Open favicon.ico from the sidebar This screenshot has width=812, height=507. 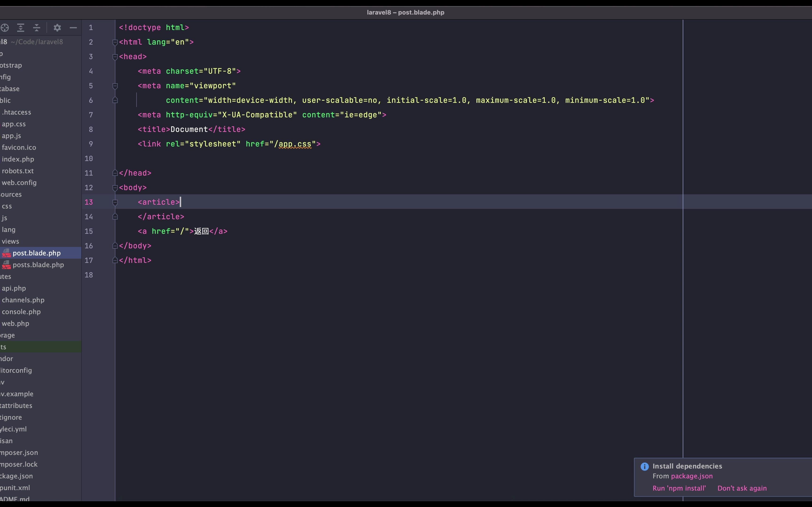pyautogui.click(x=19, y=147)
